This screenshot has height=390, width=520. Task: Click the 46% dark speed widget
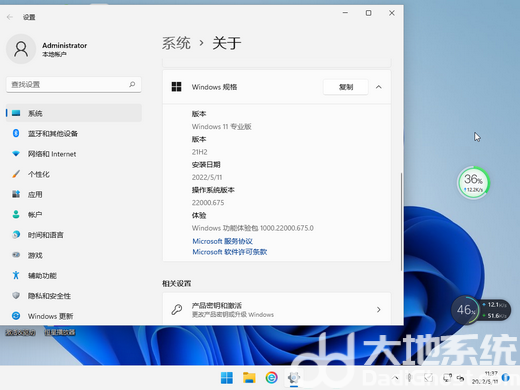click(x=481, y=310)
